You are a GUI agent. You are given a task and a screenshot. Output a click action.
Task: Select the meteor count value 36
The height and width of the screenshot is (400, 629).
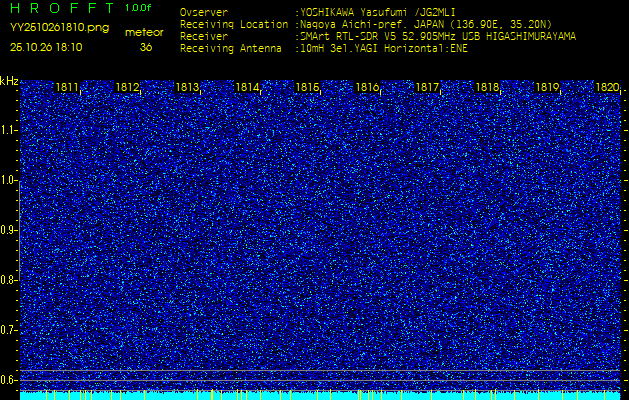146,47
